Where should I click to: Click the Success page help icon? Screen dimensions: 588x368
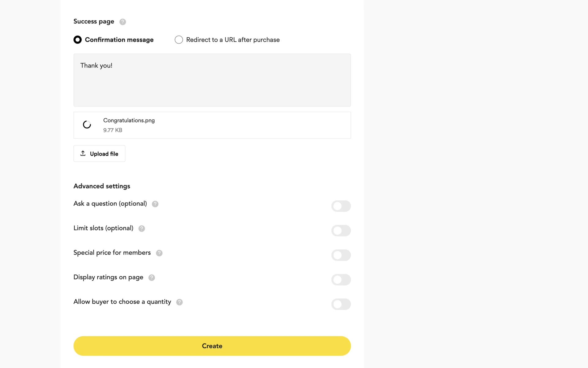click(x=123, y=22)
